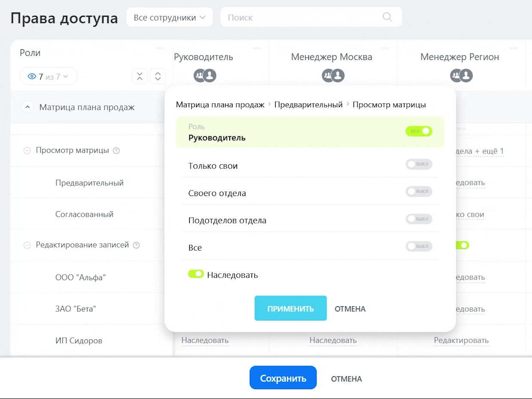The width and height of the screenshot is (532, 399).
Task: Switch off the Наследовать toggle
Action: pyautogui.click(x=196, y=274)
